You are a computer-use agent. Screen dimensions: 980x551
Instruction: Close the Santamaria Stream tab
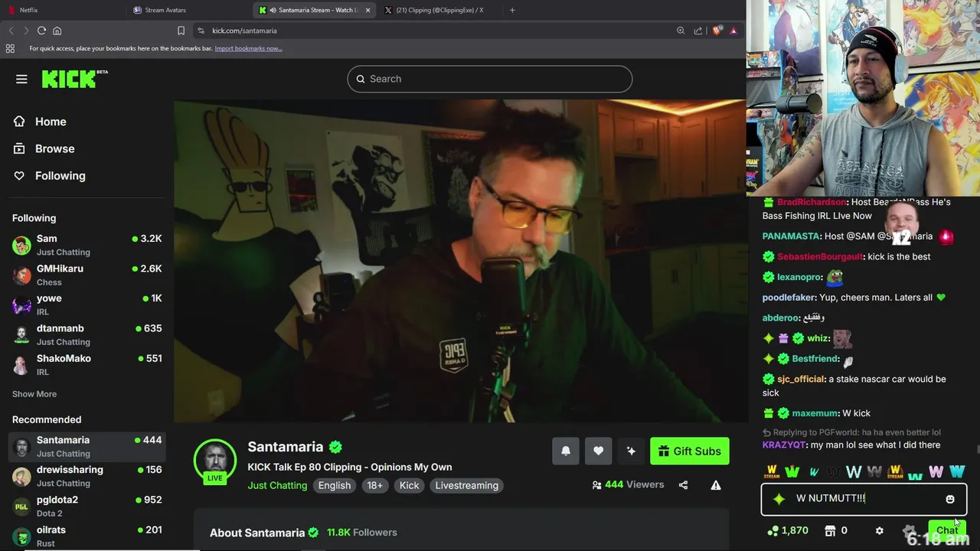367,10
